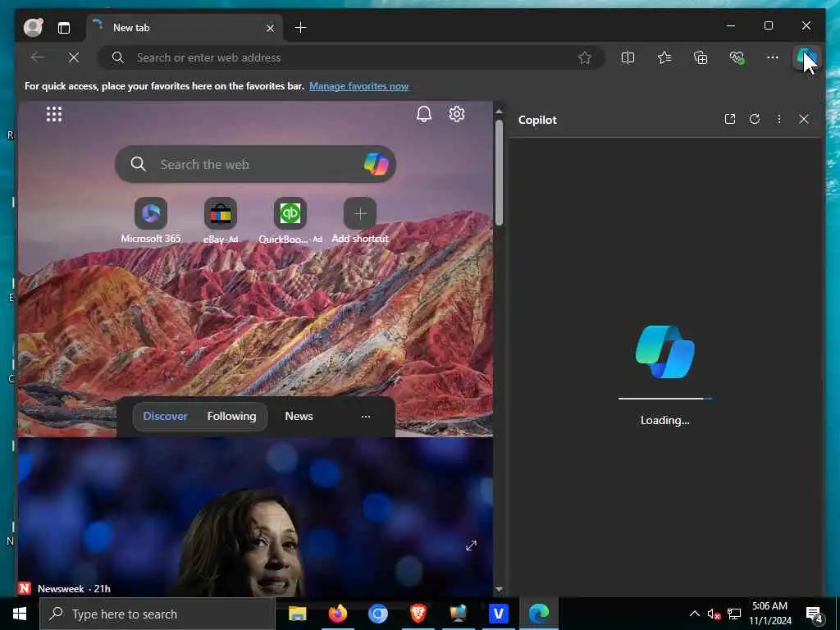This screenshot has width=840, height=630.
Task: Stop loading the page with the X button
Action: tap(73, 57)
